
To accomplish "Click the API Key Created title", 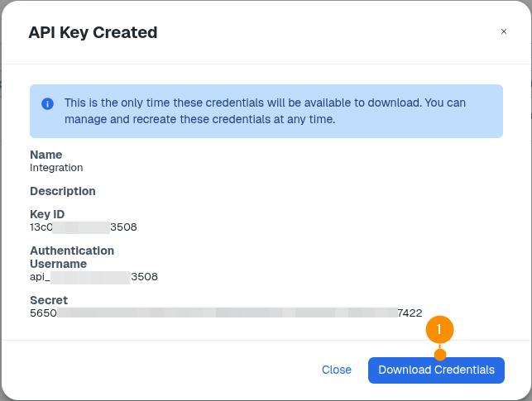I will [x=93, y=32].
